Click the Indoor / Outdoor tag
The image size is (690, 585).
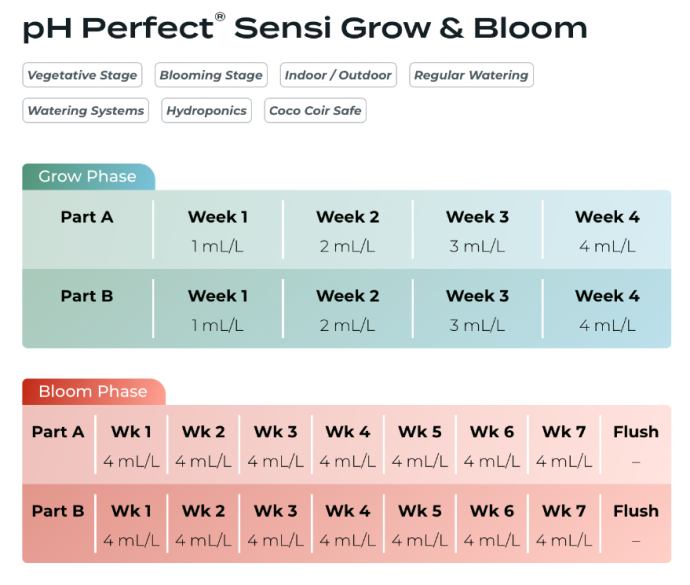(338, 75)
